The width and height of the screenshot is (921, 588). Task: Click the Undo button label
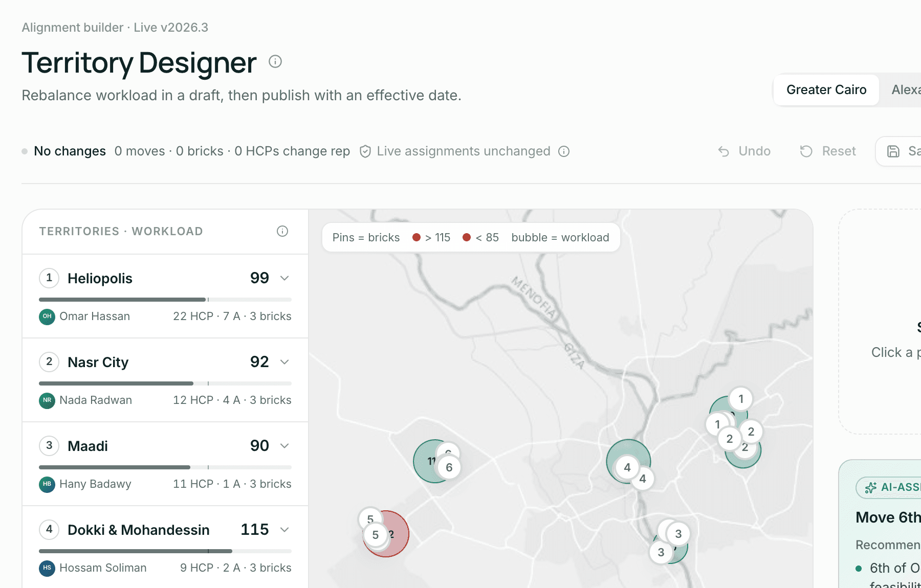click(755, 151)
